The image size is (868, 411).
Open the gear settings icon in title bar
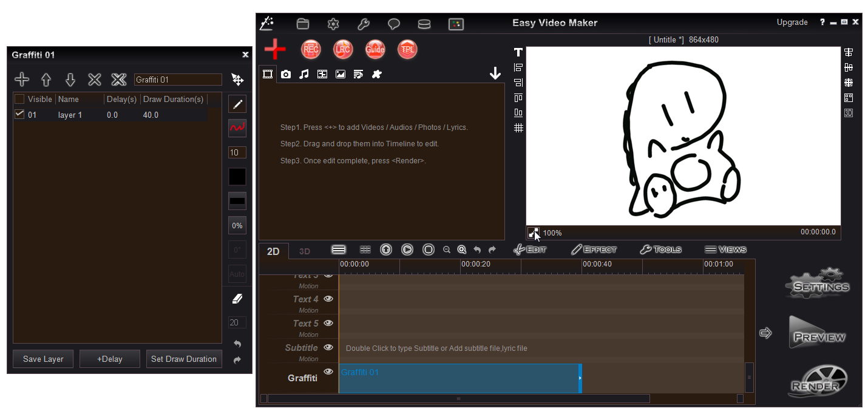click(333, 24)
